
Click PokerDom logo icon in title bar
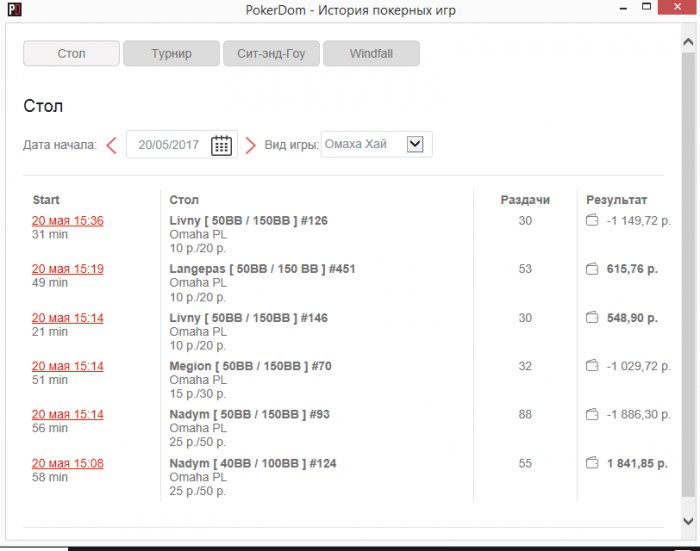(14, 8)
